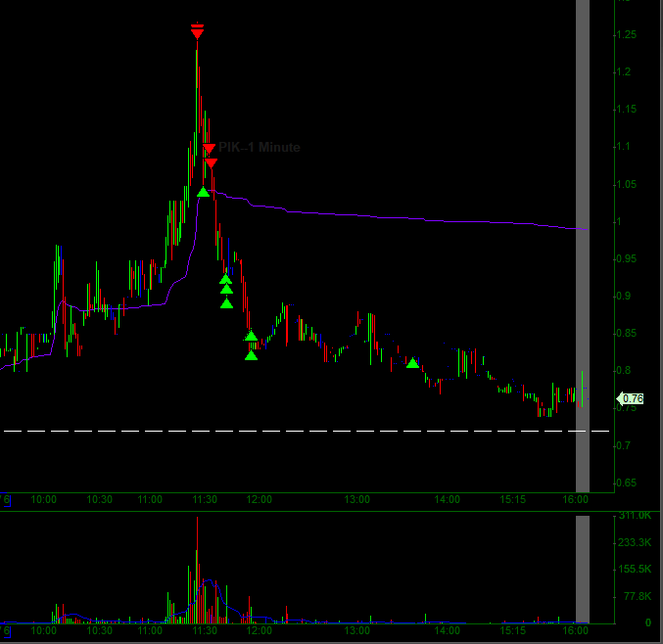Click the 1.1 price axis label
This screenshot has width=663, height=644.
[624, 146]
